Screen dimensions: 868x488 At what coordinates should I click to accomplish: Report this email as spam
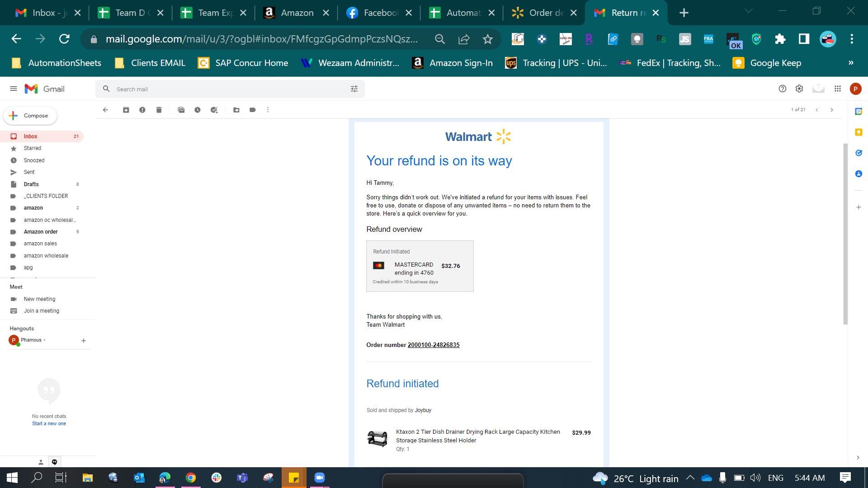pos(142,110)
